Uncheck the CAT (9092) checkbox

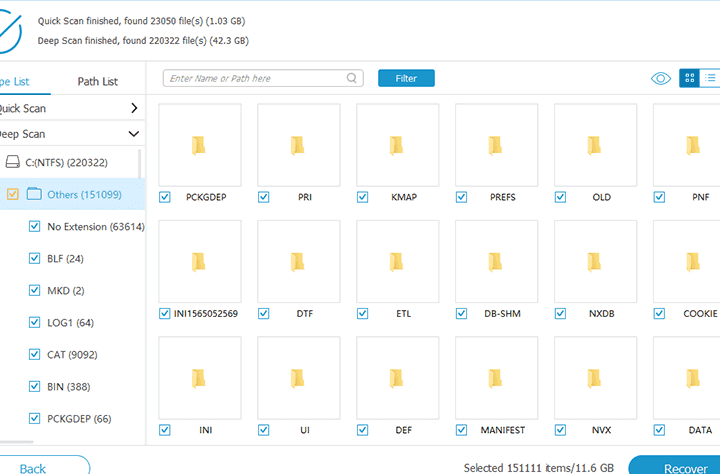point(34,354)
